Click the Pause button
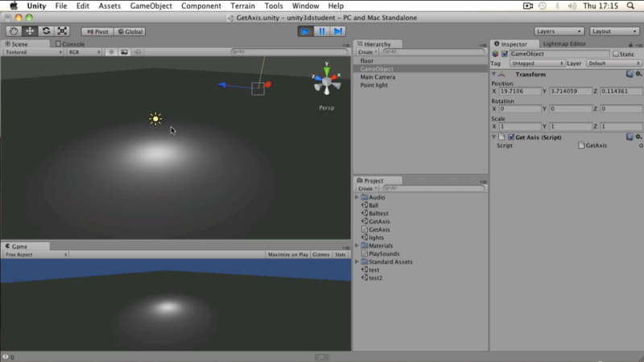Viewport: 644px width, 362px height. pyautogui.click(x=321, y=31)
